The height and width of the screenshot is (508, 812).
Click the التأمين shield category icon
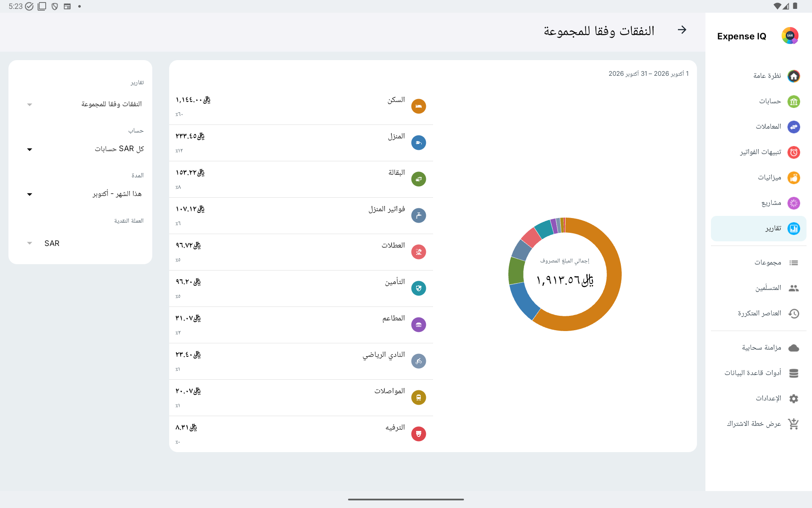(418, 288)
